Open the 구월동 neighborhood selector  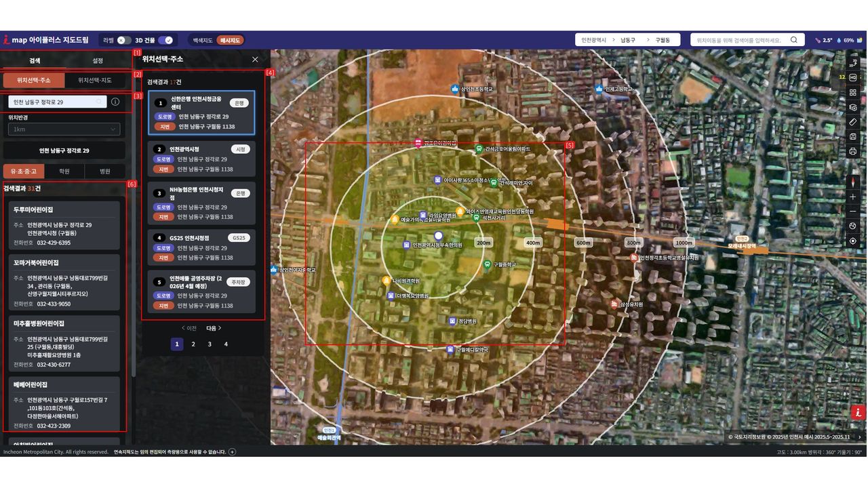coord(663,40)
